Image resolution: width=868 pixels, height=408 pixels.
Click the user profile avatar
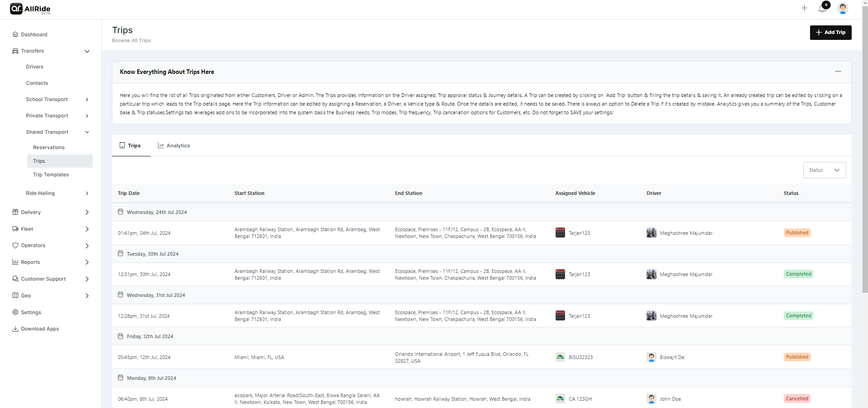(x=842, y=8)
